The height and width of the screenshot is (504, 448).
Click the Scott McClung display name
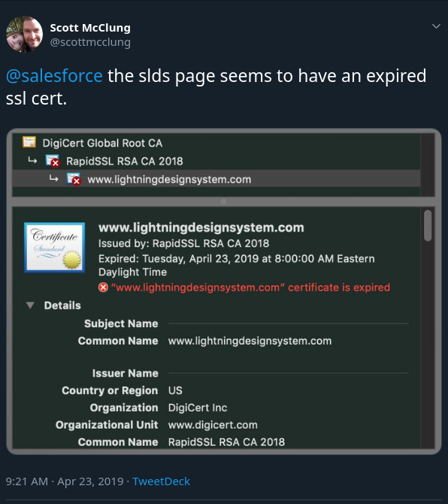(x=90, y=28)
